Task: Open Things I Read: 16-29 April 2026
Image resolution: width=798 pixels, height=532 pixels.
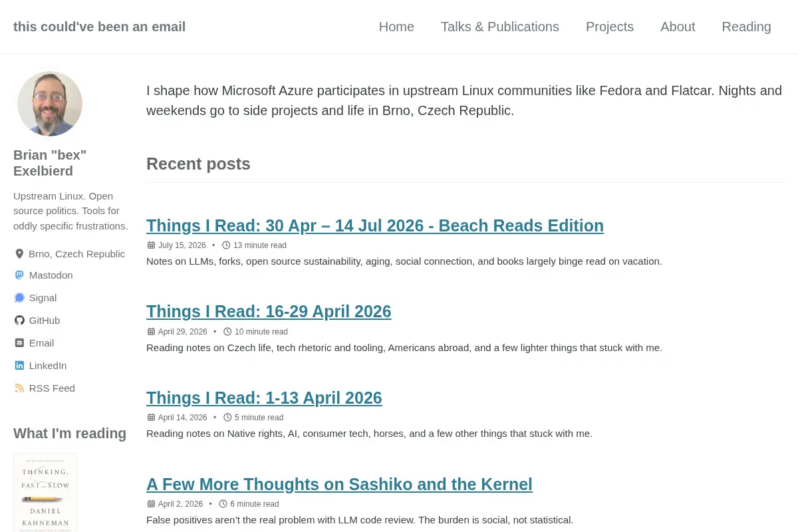Action: pos(269,311)
